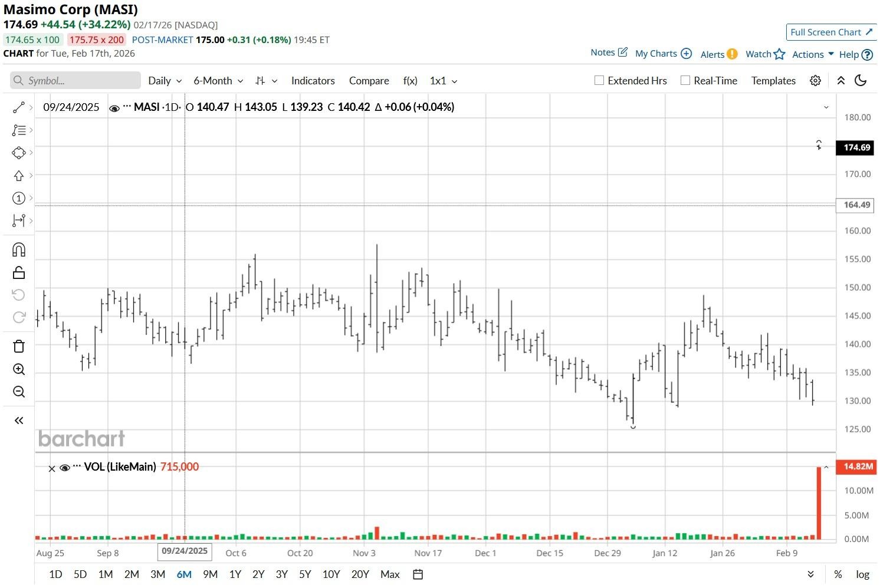This screenshot has width=880, height=588.
Task: Open the bar type dropdown
Action: click(x=266, y=81)
